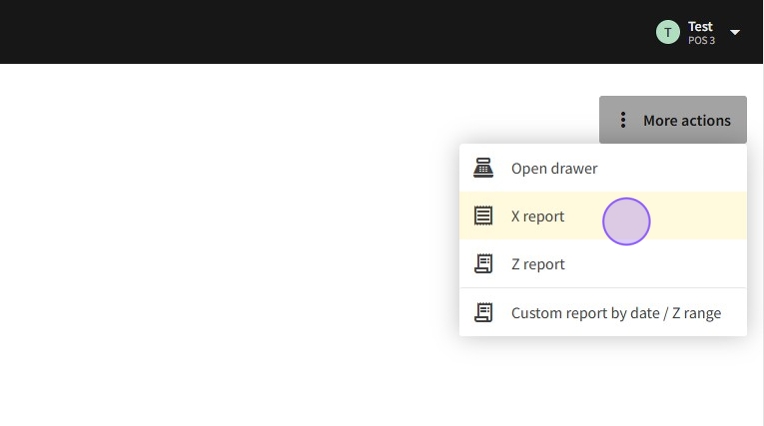The height and width of the screenshot is (426, 764).
Task: Click the green T user avatar
Action: [668, 32]
